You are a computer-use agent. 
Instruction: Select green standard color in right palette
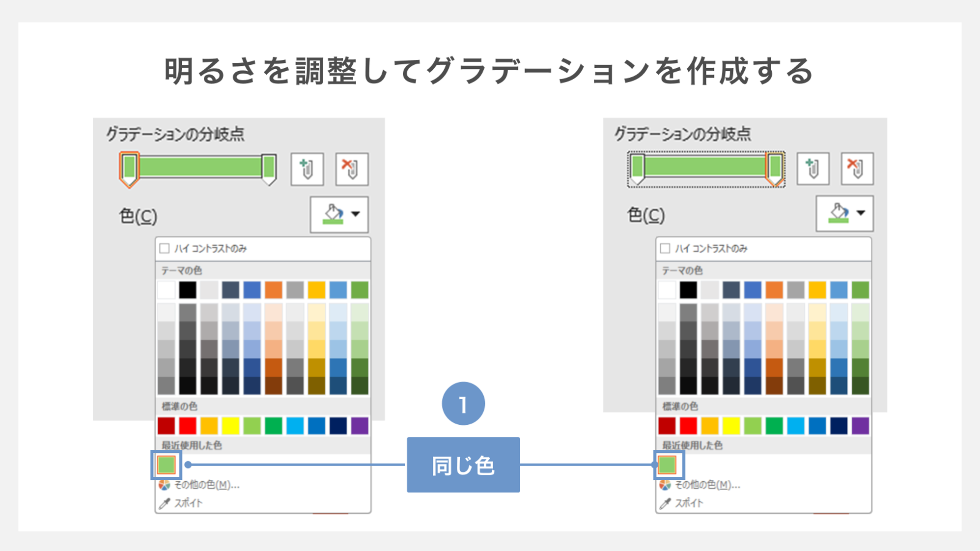(774, 426)
